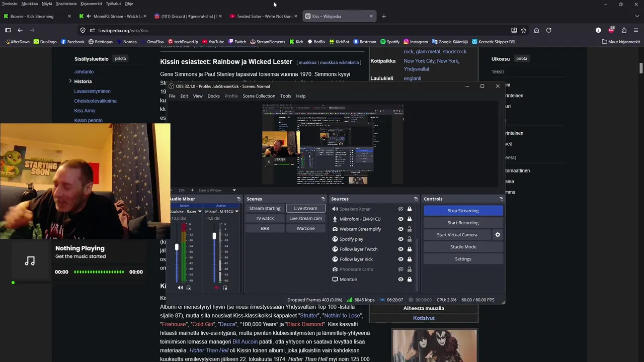The image size is (644, 362).
Task: Open the Facebook bookmark
Action: click(72, 42)
